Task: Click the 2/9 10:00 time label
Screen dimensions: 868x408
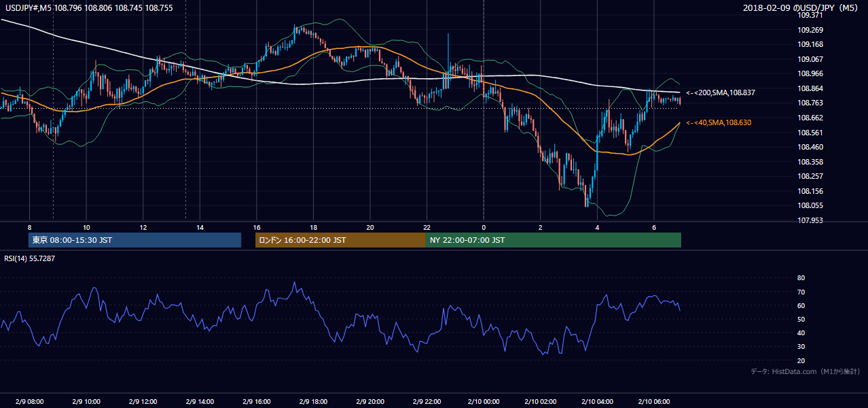Action: click(86, 401)
